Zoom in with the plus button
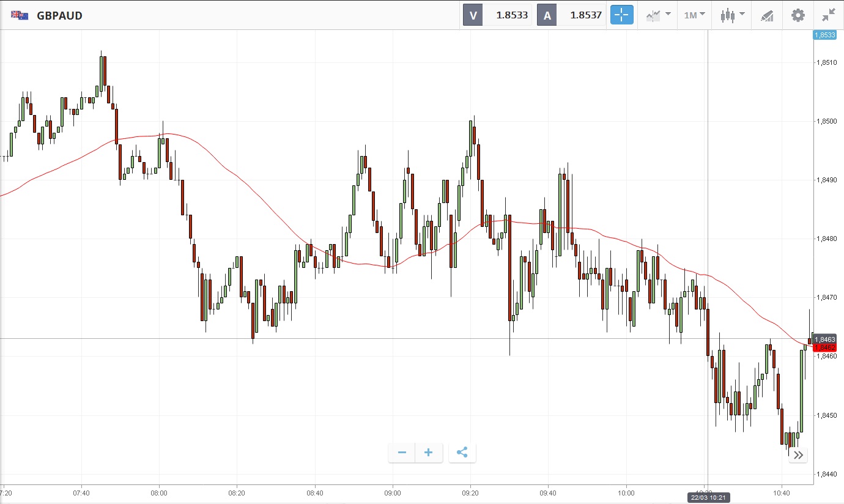 [x=429, y=453]
